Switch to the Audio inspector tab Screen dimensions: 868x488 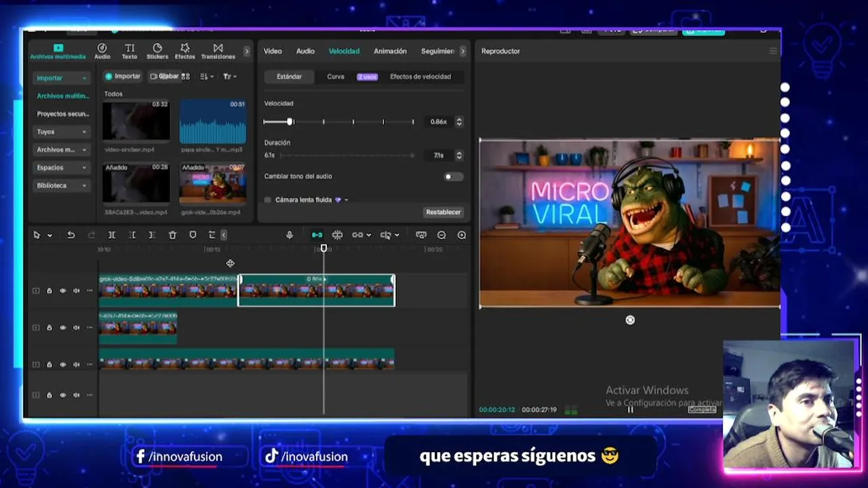pos(305,51)
